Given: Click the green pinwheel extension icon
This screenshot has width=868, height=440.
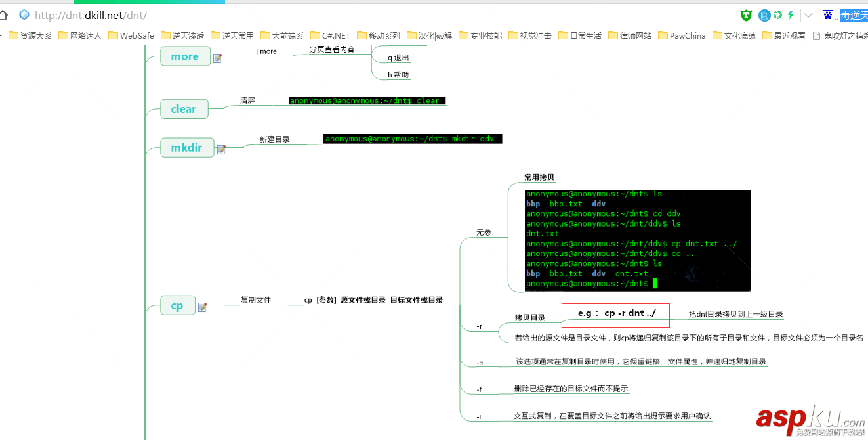Looking at the screenshot, I should pos(777,14).
